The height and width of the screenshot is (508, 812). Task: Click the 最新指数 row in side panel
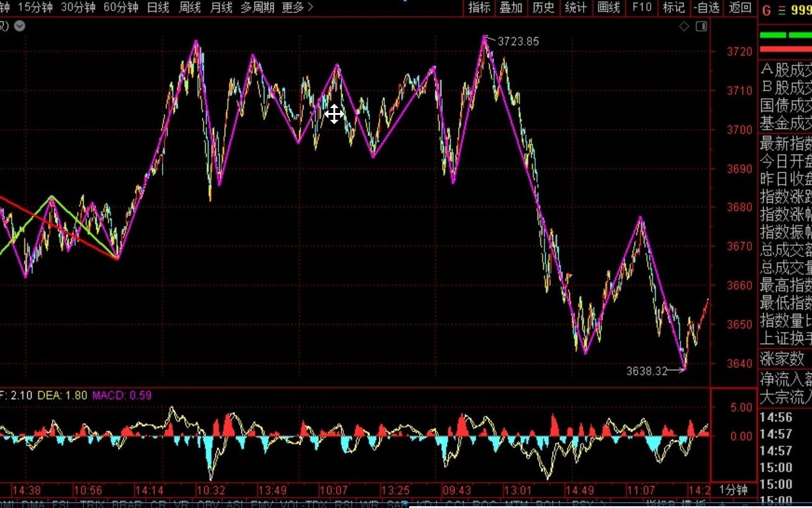[786, 144]
